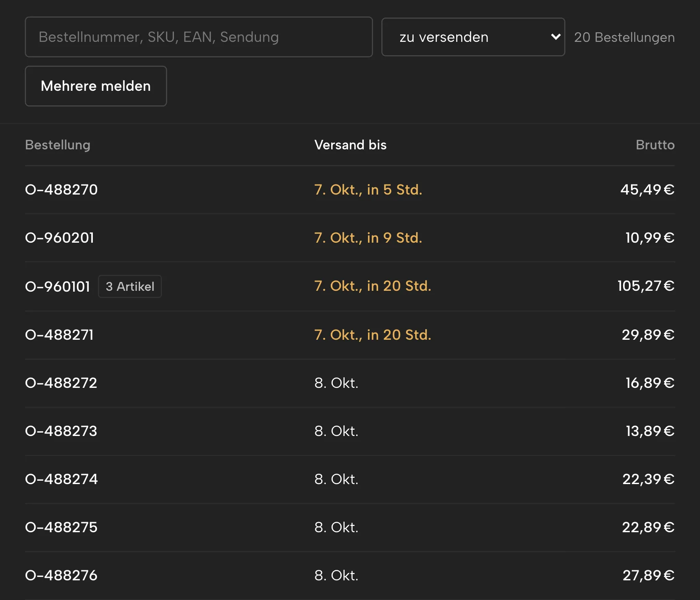Click the '7. Okt., in 9 Std.' deadline

pos(368,238)
